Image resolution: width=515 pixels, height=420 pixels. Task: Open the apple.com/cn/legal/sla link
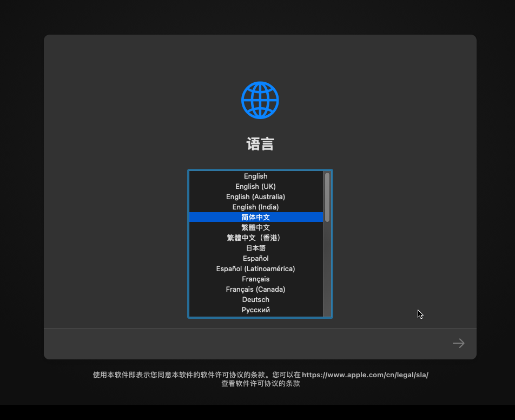click(x=365, y=375)
